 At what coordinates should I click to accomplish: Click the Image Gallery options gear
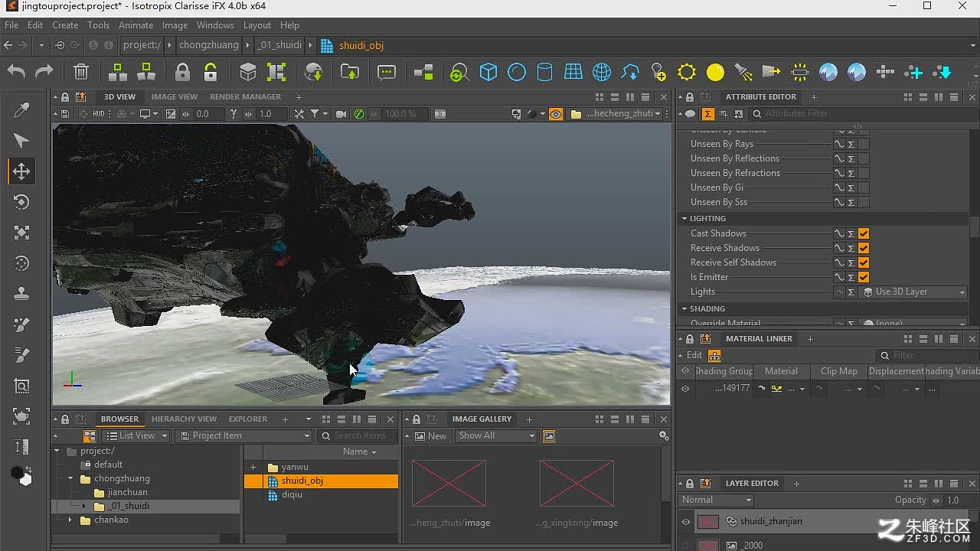pos(664,435)
